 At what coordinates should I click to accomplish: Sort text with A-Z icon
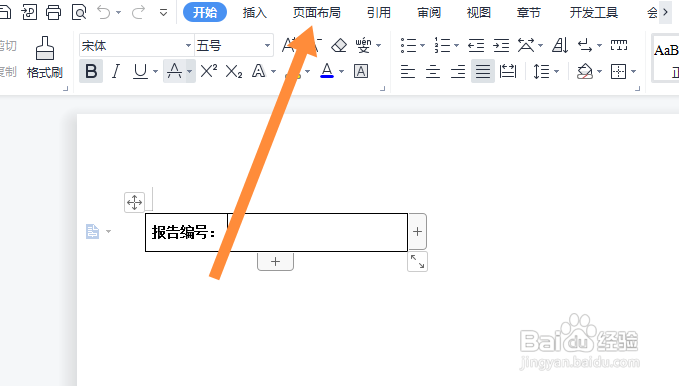(559, 45)
